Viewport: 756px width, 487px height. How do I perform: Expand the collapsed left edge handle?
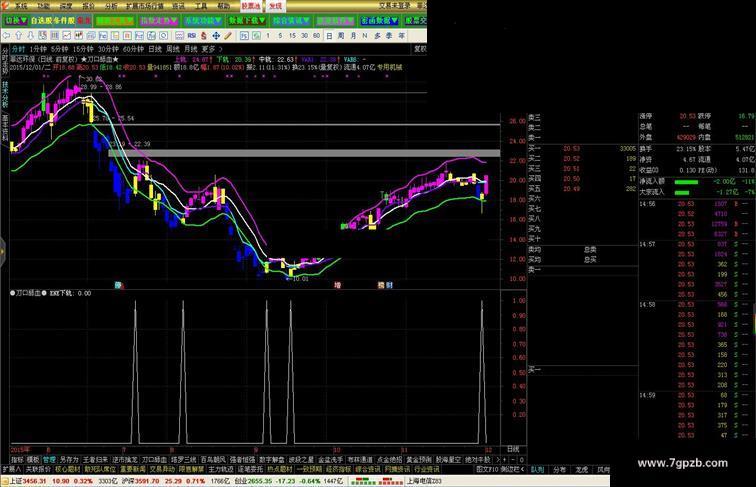[x=2, y=251]
